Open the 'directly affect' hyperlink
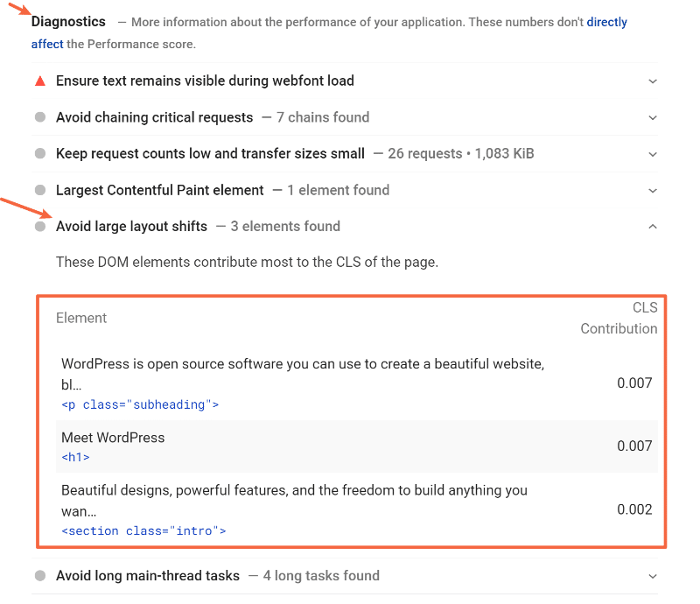Viewport: 700px width, 604px height. 606,22
